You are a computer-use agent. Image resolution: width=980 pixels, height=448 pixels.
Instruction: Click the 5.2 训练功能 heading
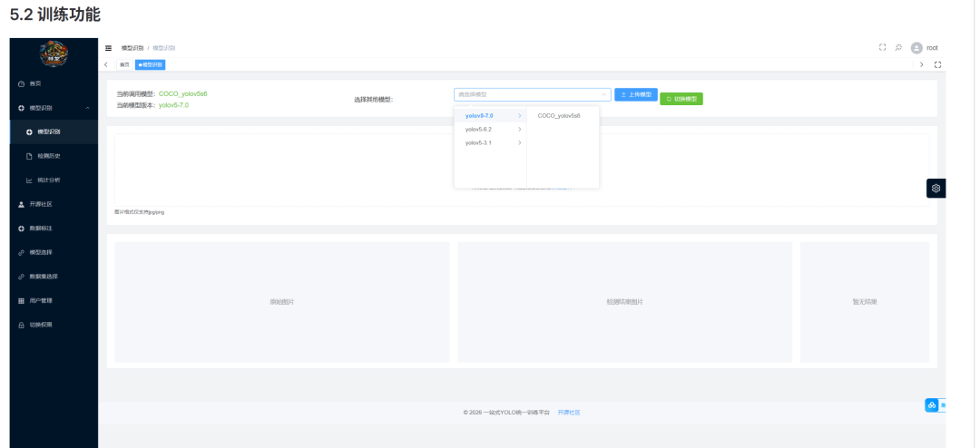pos(55,15)
